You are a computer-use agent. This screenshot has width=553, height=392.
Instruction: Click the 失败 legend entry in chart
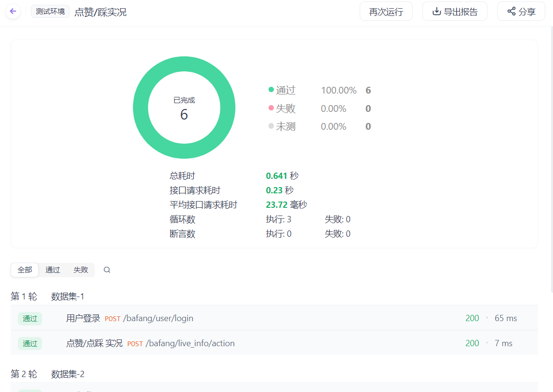tap(282, 108)
